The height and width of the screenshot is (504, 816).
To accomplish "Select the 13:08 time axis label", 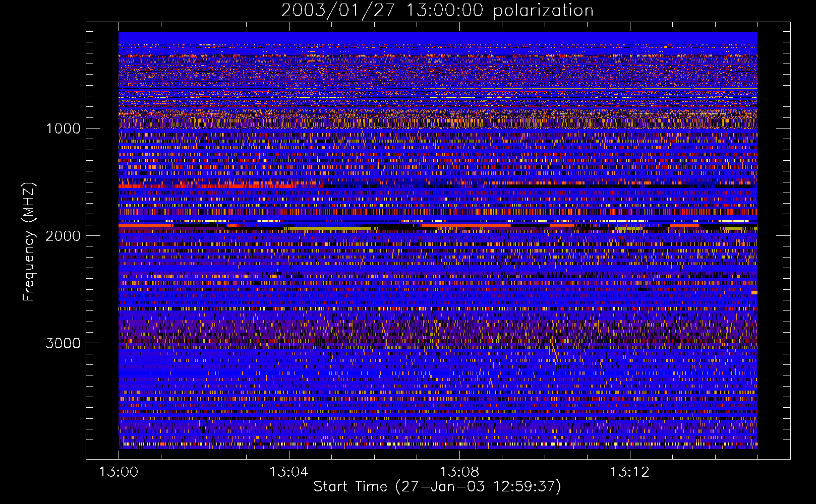I will [x=459, y=472].
